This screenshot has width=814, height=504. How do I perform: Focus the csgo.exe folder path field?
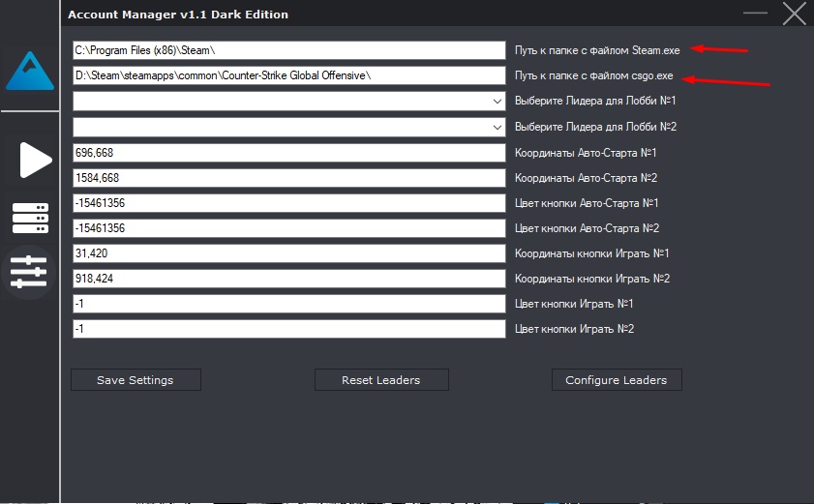pos(289,75)
